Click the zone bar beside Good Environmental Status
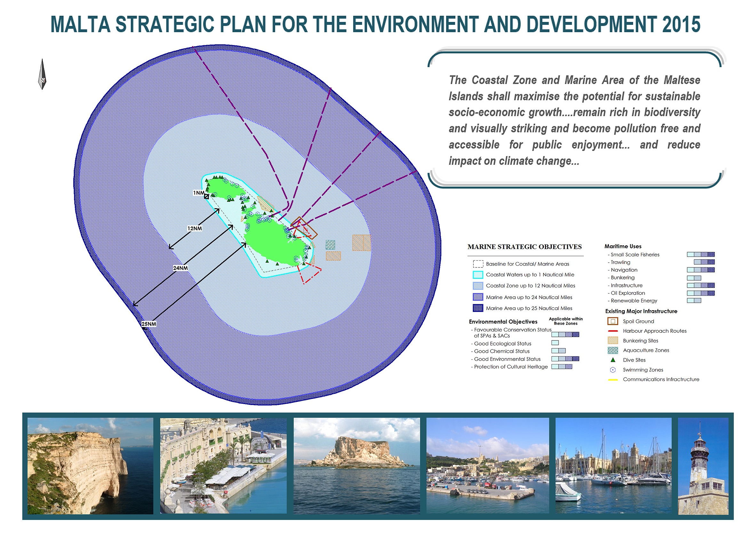The width and height of the screenshot is (756, 534). point(565,359)
